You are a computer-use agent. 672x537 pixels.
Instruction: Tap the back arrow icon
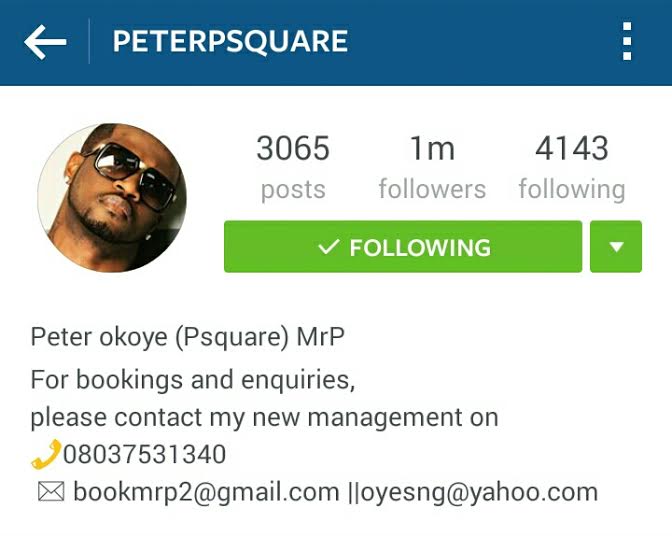[x=45, y=42]
